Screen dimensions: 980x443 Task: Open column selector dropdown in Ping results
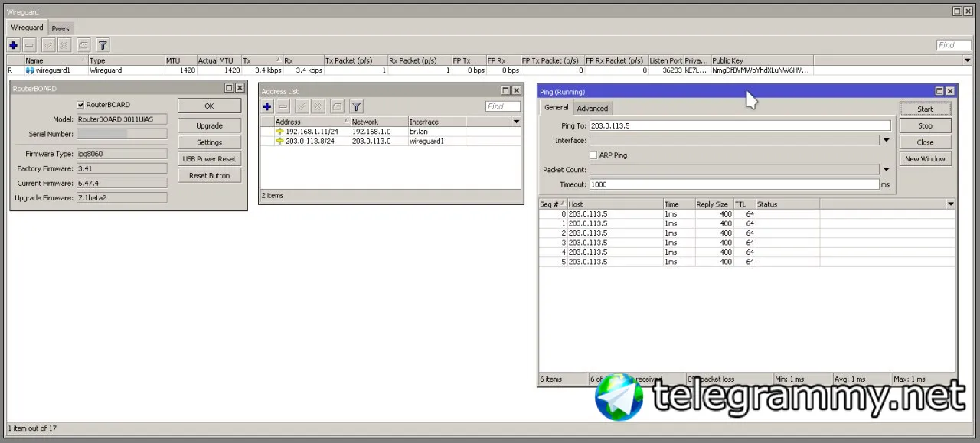950,204
